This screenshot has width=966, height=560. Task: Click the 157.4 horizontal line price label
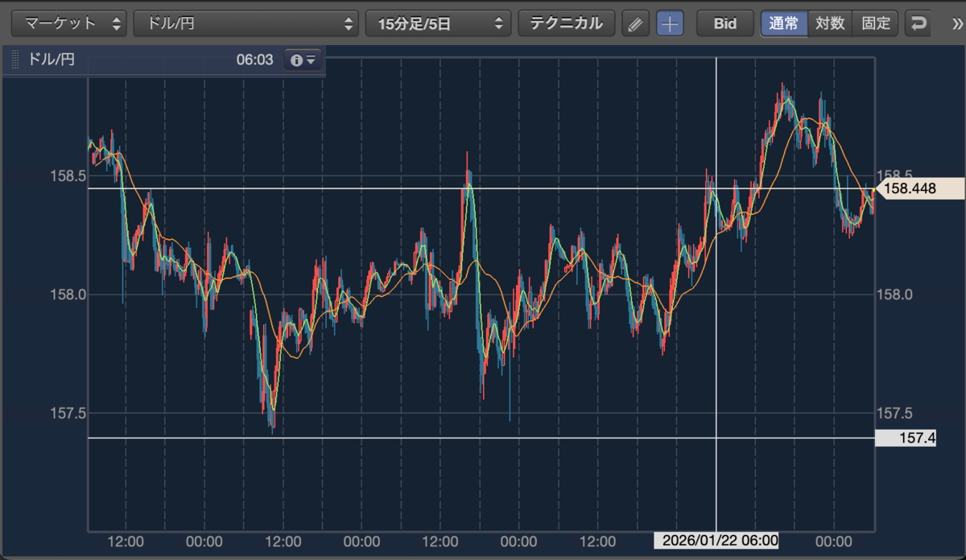(905, 439)
